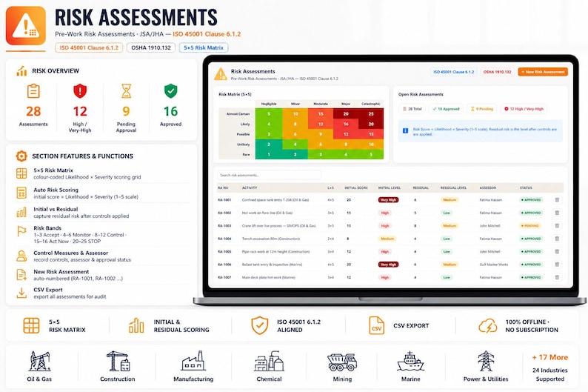Click the activity 'Hot work on flare line (Oil & Gas)'
Screen dimensions: 588x392
[x=267, y=213]
